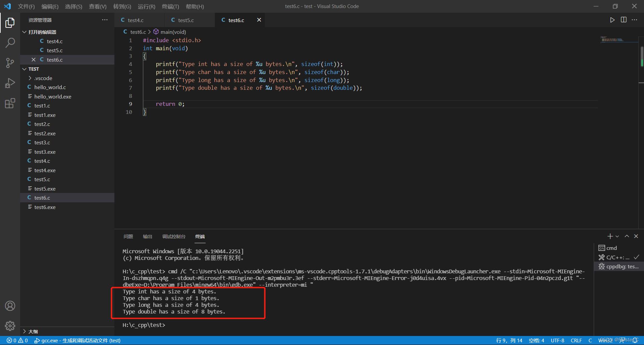Select the cmd terminal entry
The image size is (644, 345).
[x=619, y=248]
